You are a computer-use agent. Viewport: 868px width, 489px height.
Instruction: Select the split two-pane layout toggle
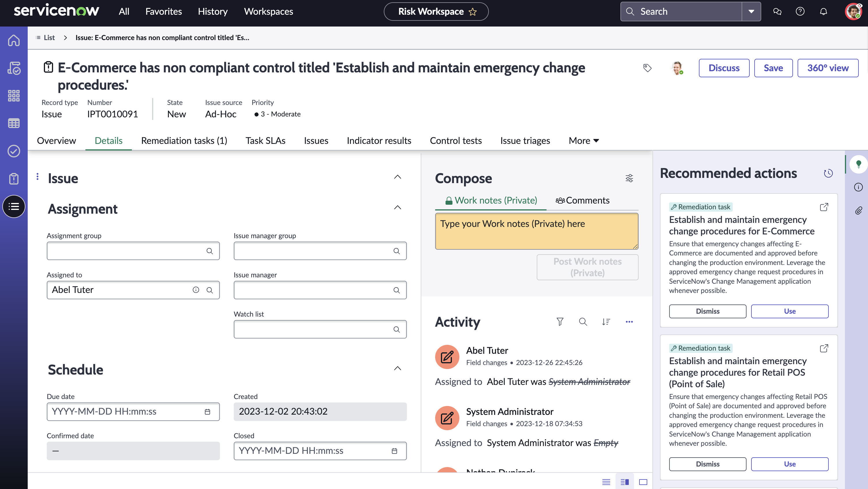click(x=625, y=482)
